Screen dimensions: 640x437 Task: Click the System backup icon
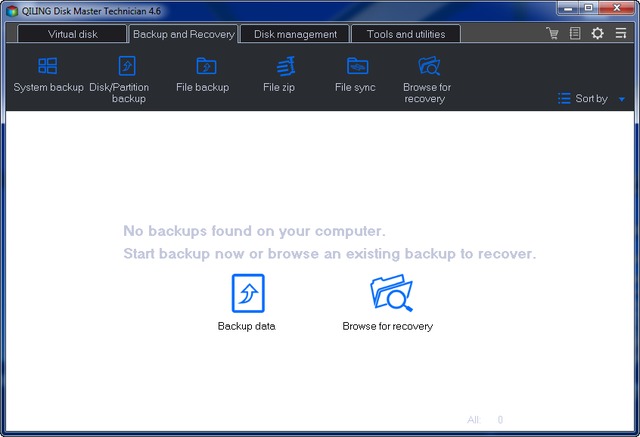(x=48, y=67)
